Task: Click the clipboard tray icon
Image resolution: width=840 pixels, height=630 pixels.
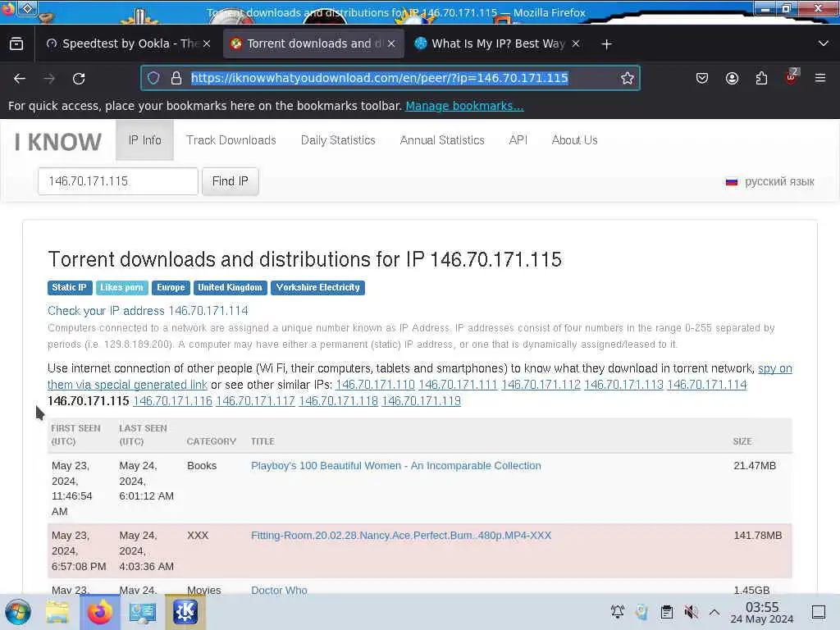Action: pyautogui.click(x=666, y=612)
